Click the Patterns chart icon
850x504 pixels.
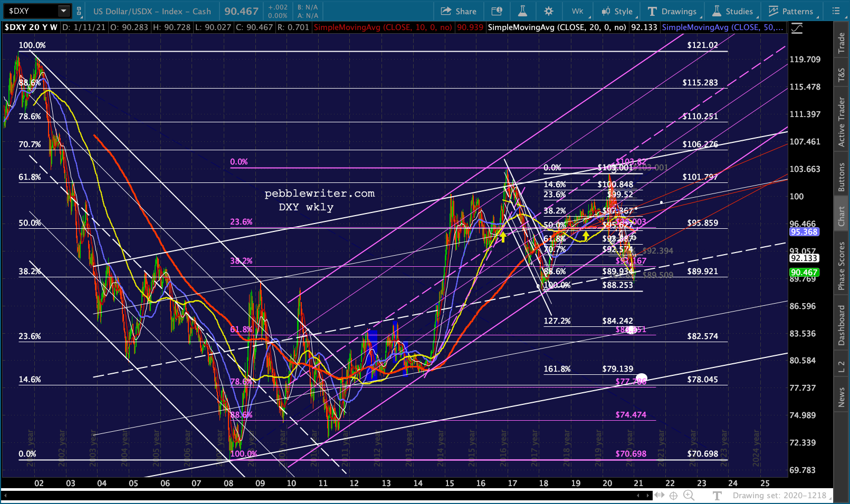pos(773,11)
